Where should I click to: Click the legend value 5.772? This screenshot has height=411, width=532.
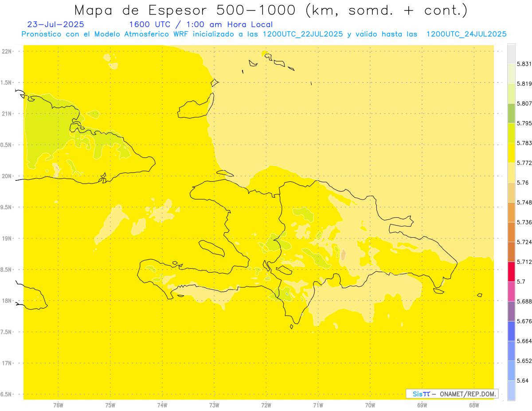(x=524, y=163)
